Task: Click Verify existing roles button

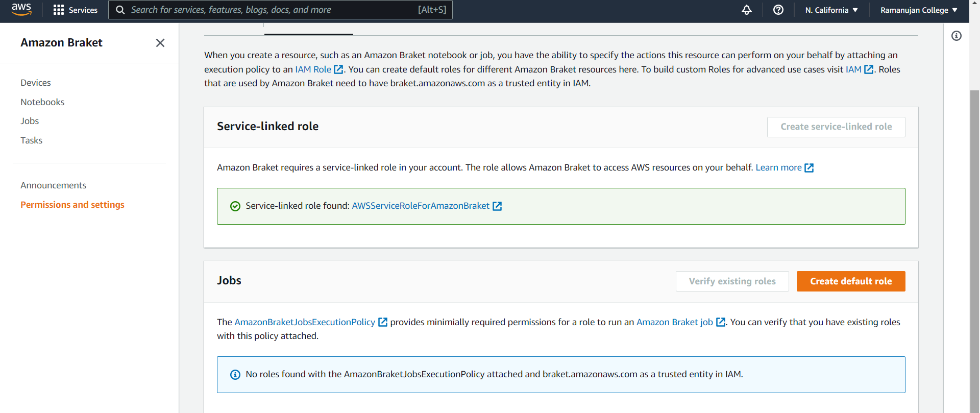Action: click(x=732, y=281)
